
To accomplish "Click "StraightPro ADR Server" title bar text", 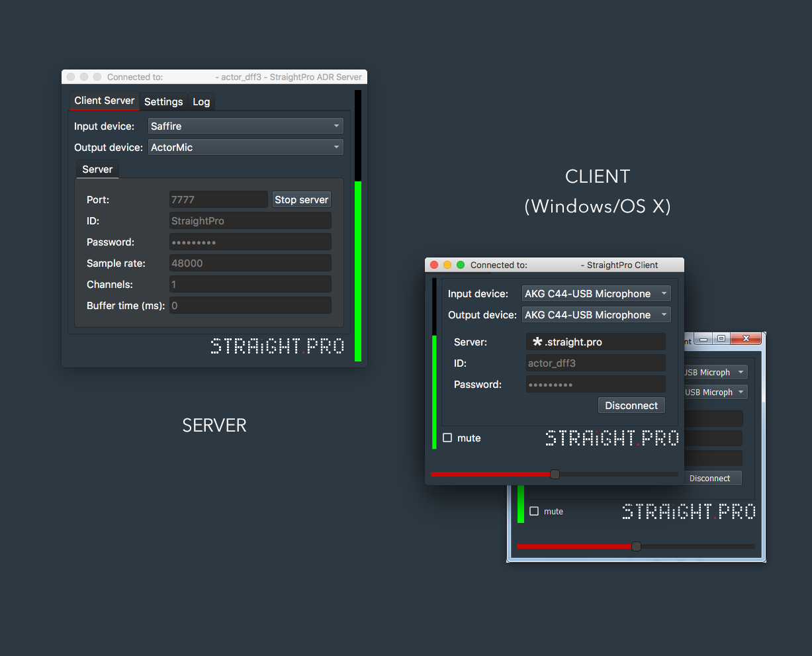I will [x=316, y=77].
